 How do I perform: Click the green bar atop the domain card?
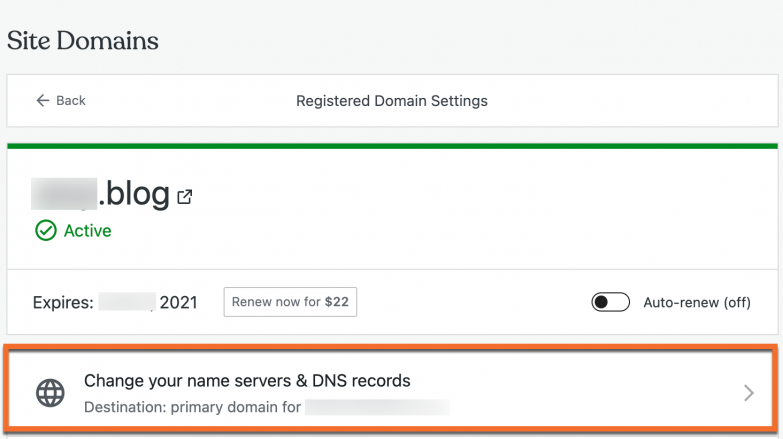[x=392, y=146]
